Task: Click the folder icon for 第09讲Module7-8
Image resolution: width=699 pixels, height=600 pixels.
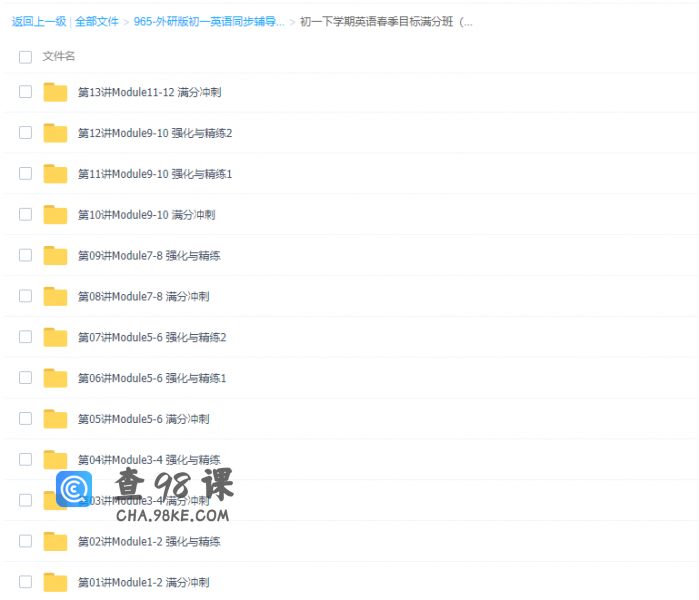Action: pos(55,256)
